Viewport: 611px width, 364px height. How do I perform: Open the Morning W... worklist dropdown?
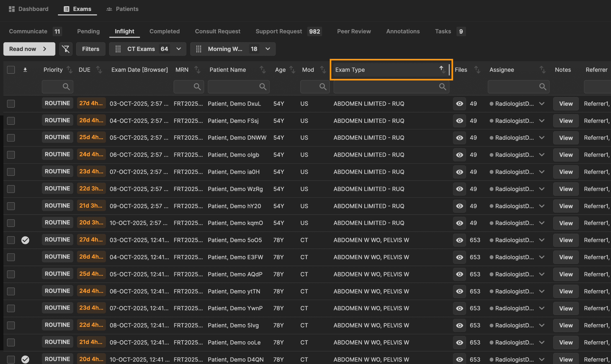(268, 49)
